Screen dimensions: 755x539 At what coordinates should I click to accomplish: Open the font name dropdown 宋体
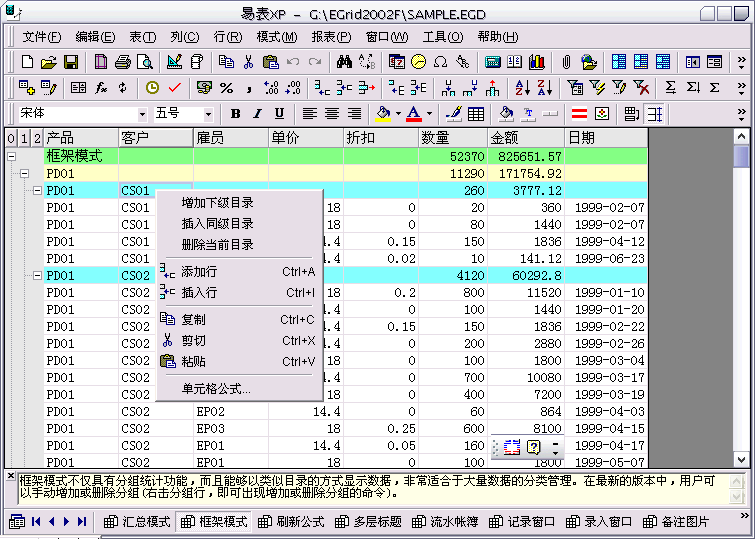pyautogui.click(x=142, y=114)
